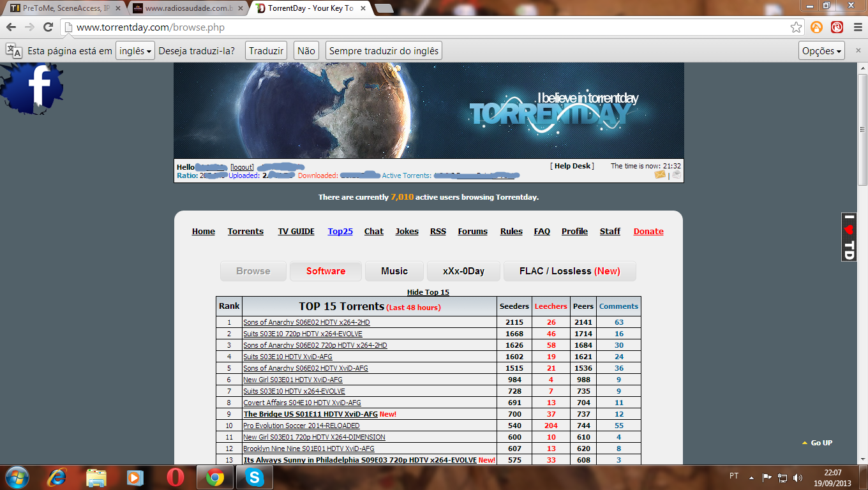Click the Traduzir button
Screen dimensions: 868x490
(266, 51)
